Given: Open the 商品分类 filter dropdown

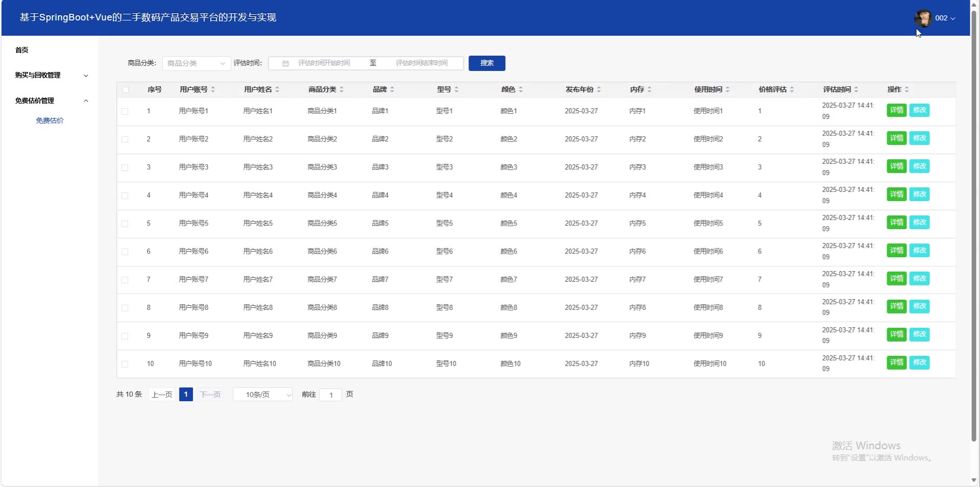Looking at the screenshot, I should (x=196, y=63).
